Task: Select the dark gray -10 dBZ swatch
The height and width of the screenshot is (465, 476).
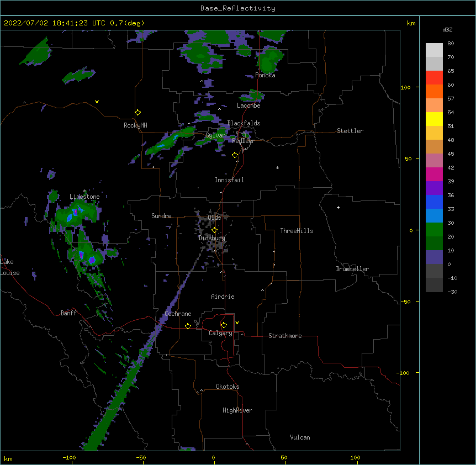Action: pos(434,285)
